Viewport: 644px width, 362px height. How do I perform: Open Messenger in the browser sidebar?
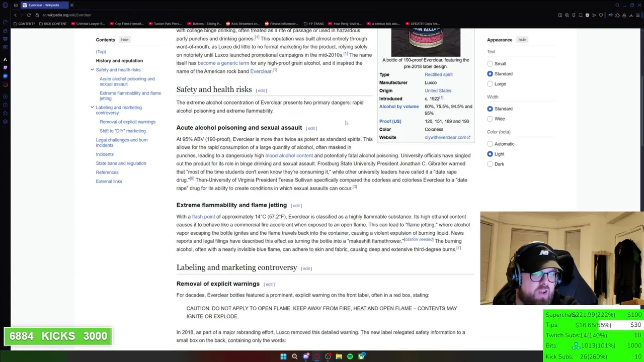[x=5, y=76]
